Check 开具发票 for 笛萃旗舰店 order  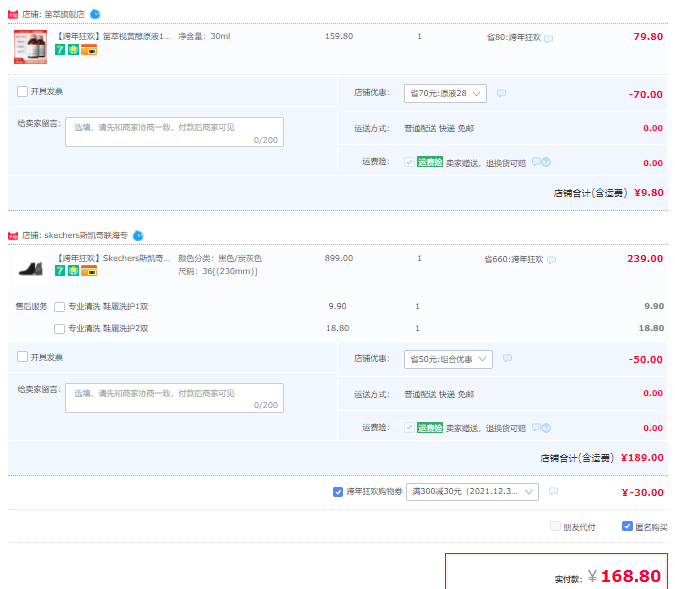click(x=22, y=91)
